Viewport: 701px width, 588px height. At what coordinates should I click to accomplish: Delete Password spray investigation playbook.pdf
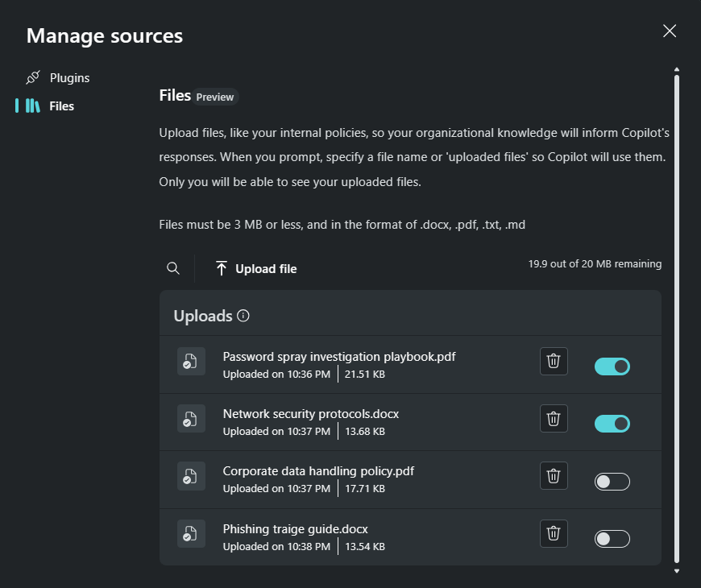click(554, 361)
